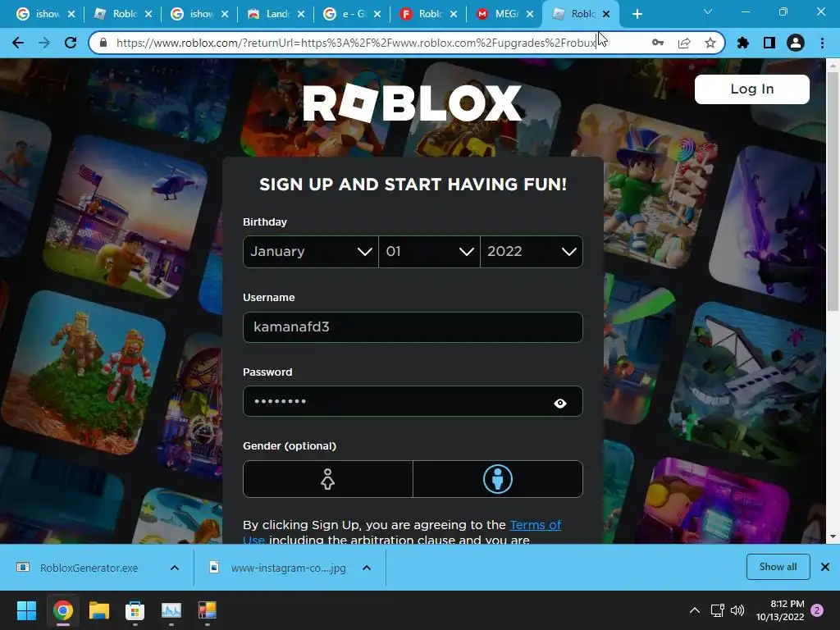Open the monitor-graph app on the taskbar

pyautogui.click(x=171, y=610)
